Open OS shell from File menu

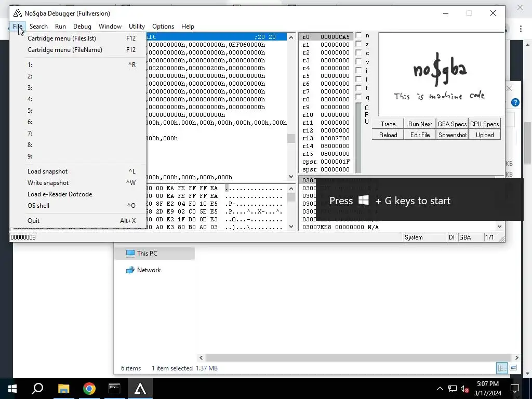pos(78,206)
